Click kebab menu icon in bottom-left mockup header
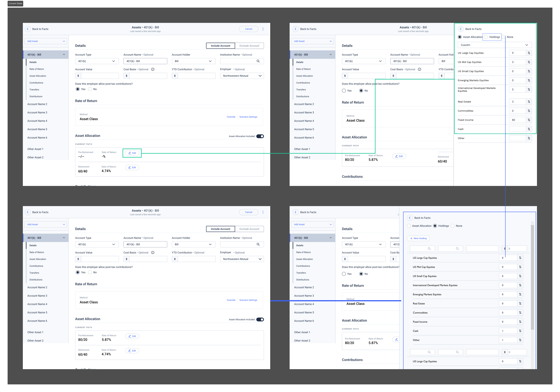This screenshot has height=392, width=560. [x=263, y=212]
